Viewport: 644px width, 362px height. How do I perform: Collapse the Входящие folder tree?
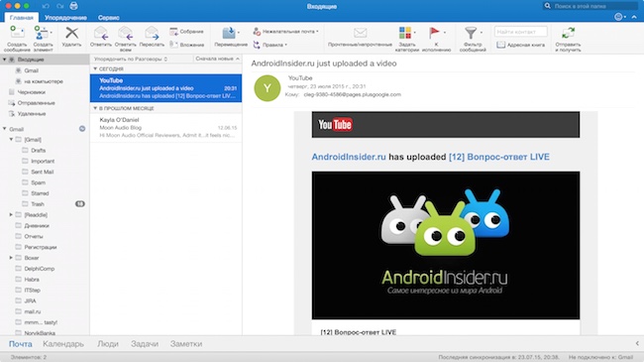5,60
